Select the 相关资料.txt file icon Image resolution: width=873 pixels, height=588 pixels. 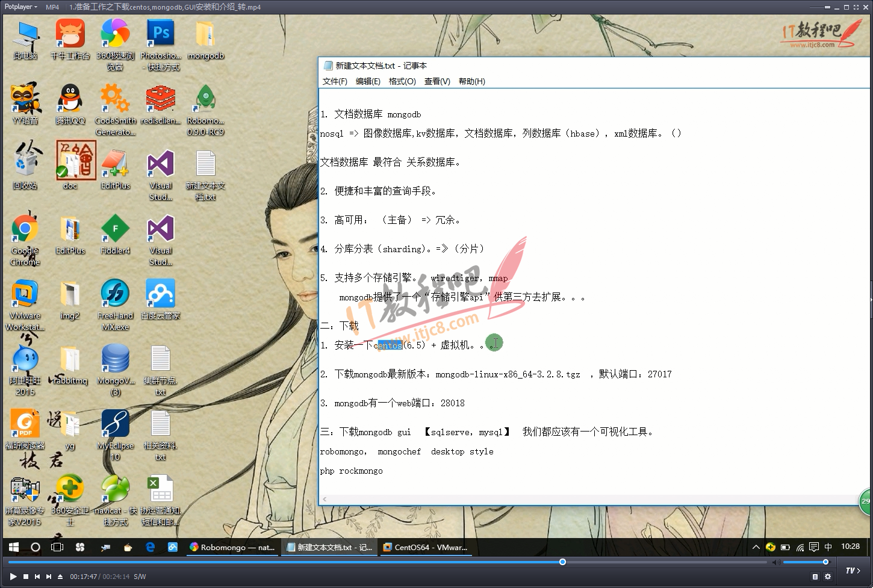coord(161,435)
